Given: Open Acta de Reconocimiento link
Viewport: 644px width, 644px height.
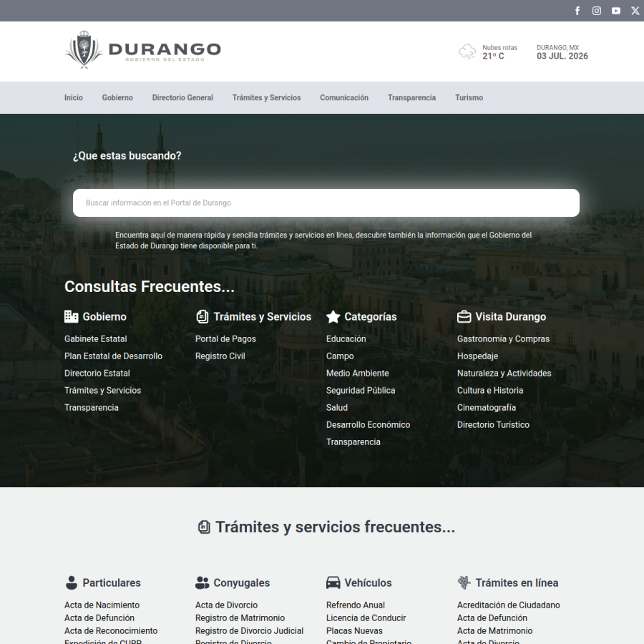Looking at the screenshot, I should coord(110,631).
